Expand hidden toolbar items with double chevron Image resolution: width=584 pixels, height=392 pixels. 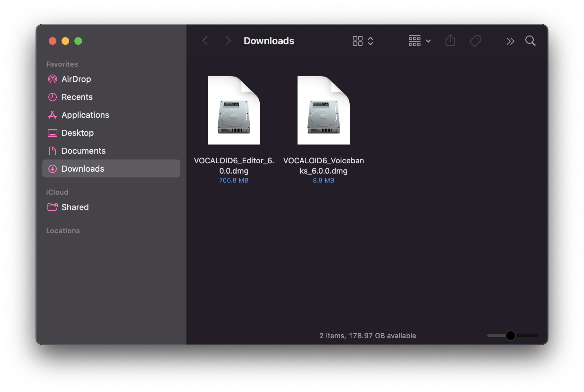click(510, 41)
